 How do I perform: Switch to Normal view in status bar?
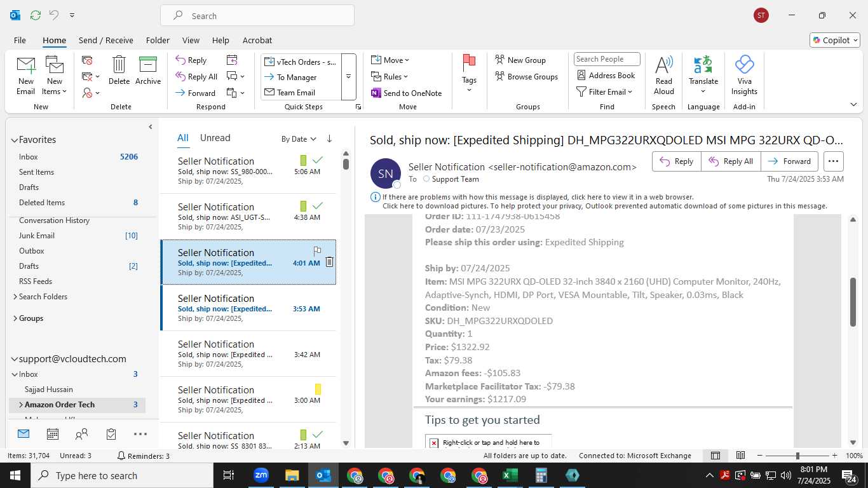coord(715,456)
